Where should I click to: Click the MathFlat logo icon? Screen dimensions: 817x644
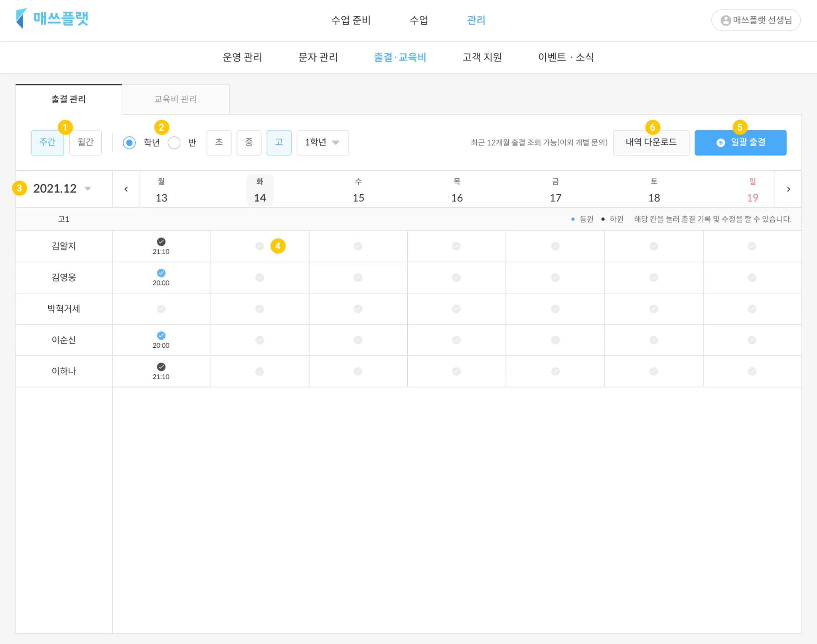tap(21, 18)
